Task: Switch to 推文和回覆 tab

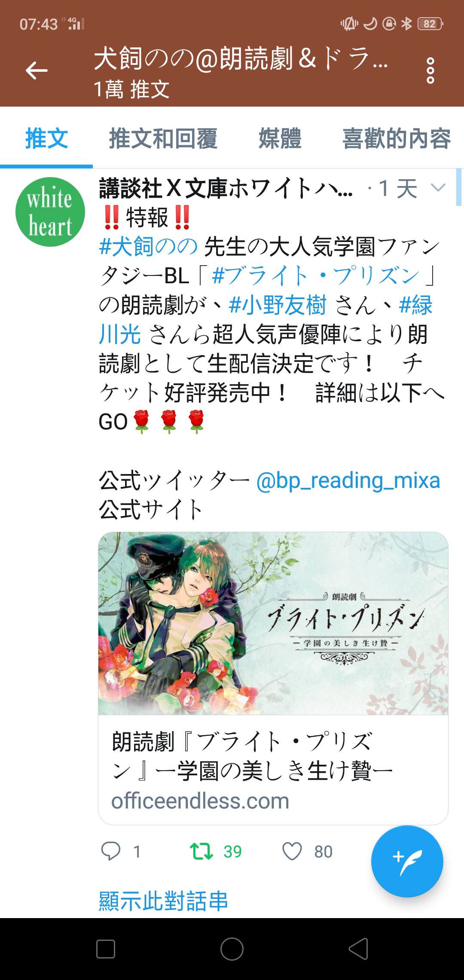Action: (x=163, y=138)
